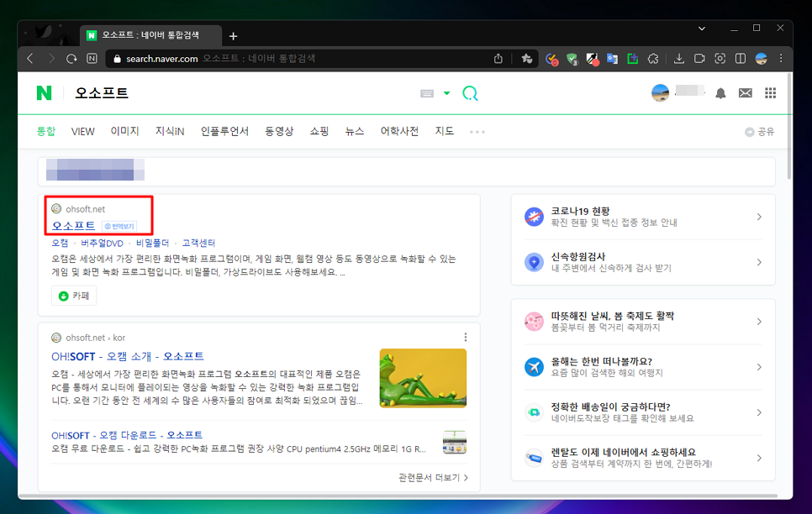This screenshot has width=812, height=514.
Task: Click the green magnifier search button
Action: pyautogui.click(x=470, y=93)
